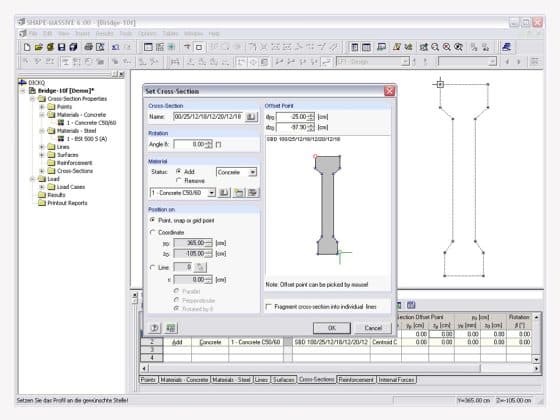Click the edit material icon in dialog
This screenshot has height=420, width=560.
252,193
